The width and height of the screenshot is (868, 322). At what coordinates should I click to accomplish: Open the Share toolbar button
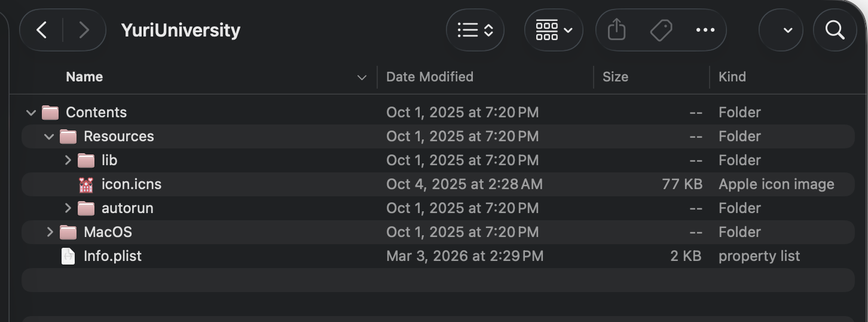click(x=616, y=30)
